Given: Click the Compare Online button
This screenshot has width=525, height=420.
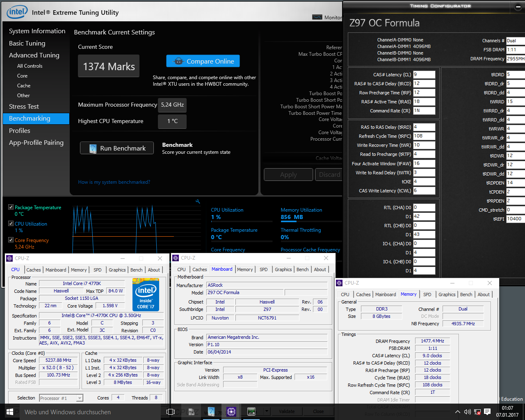Looking at the screenshot, I should (203, 61).
